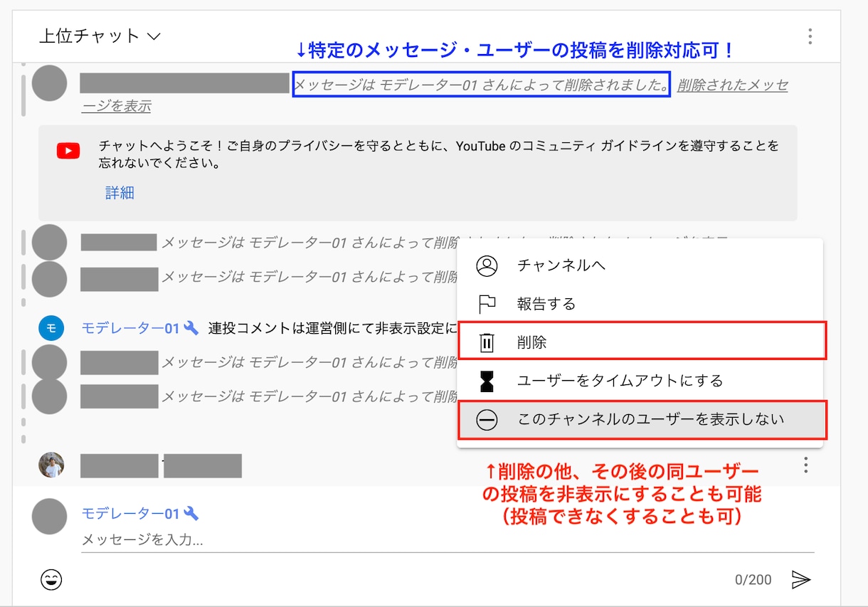Click the person icon beside チャンネルへ
Image resolution: width=868 pixels, height=607 pixels.
[487, 266]
